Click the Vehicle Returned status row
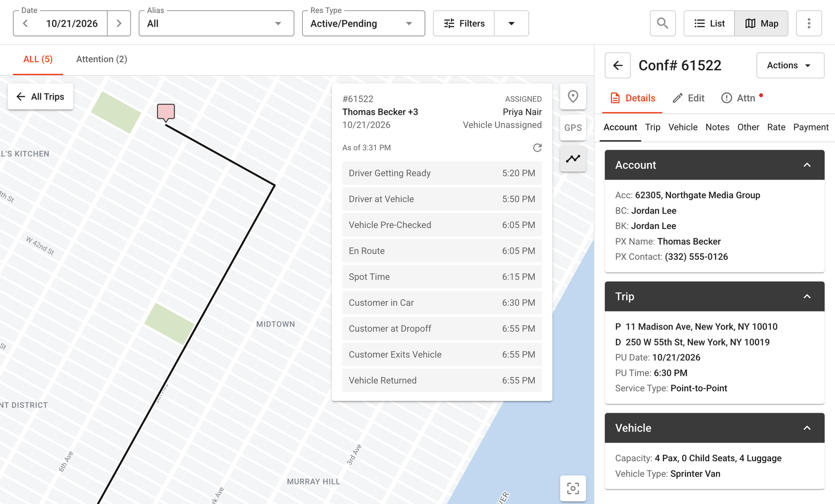 [442, 380]
